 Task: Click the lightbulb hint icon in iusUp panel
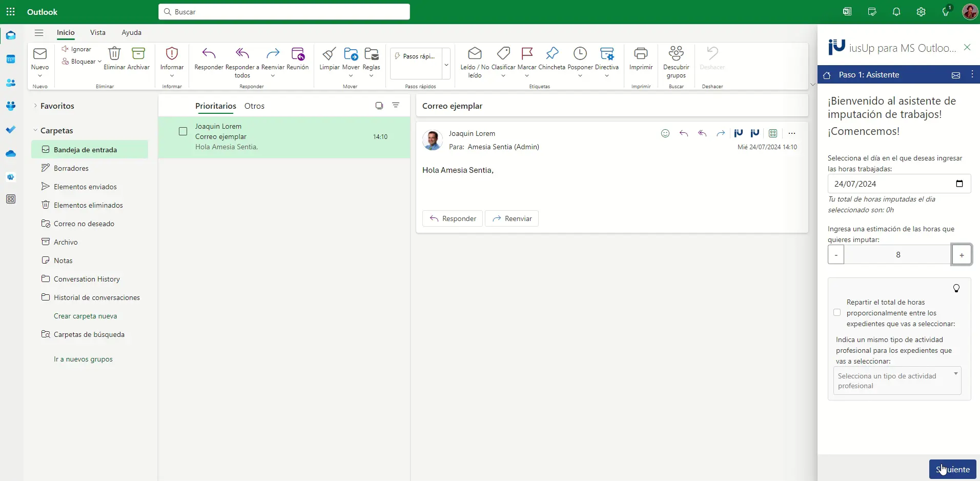coord(956,288)
